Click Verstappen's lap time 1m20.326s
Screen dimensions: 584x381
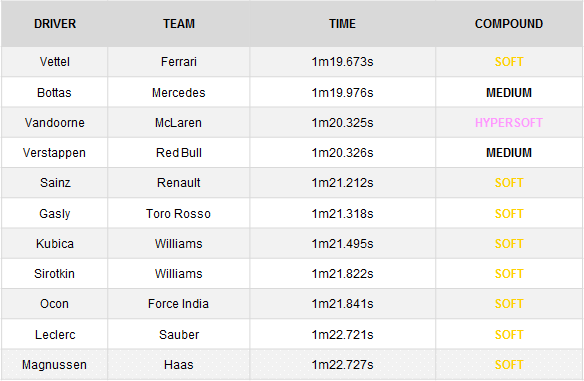pos(342,153)
